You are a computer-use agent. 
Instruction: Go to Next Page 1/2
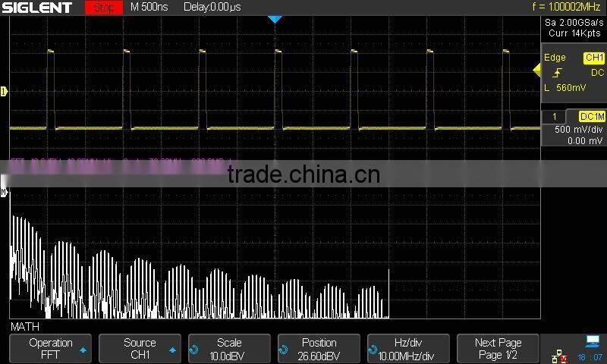498,349
